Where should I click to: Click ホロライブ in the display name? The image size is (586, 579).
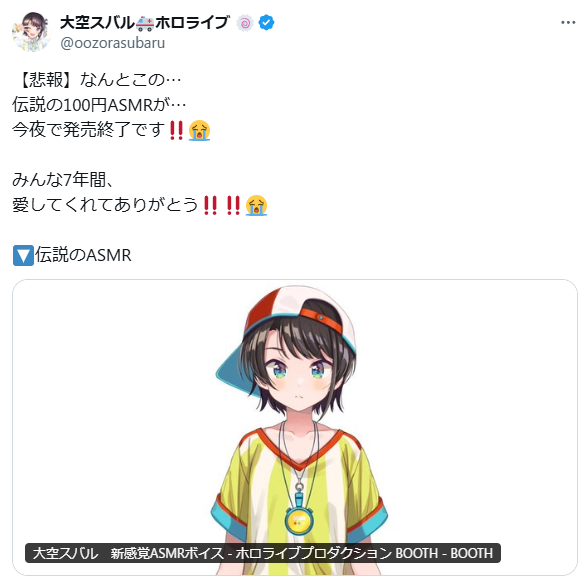(x=192, y=23)
